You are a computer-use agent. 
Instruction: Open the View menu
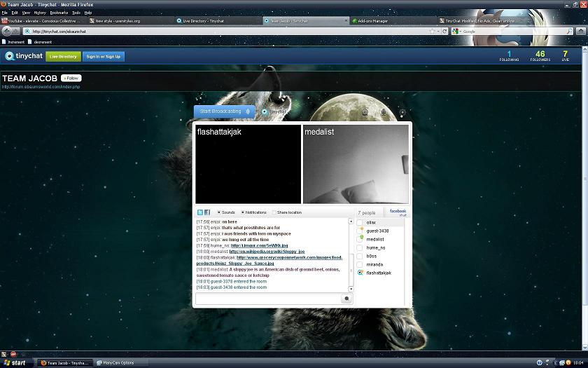click(26, 13)
